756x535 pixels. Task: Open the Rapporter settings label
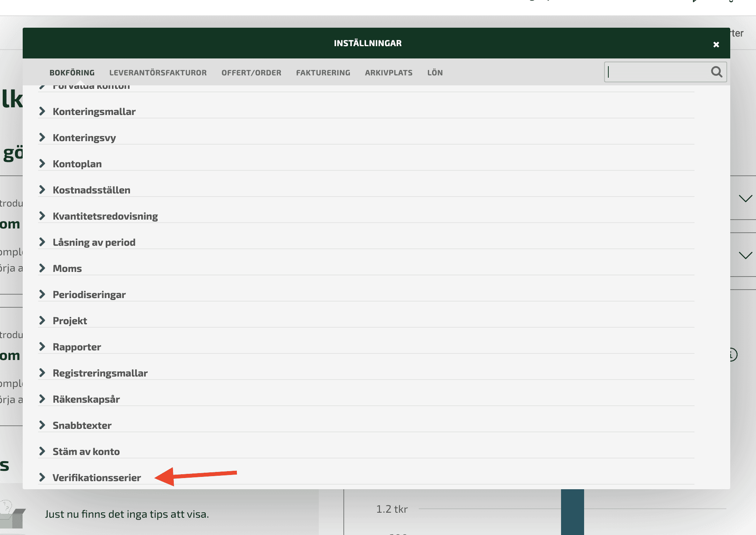77,347
